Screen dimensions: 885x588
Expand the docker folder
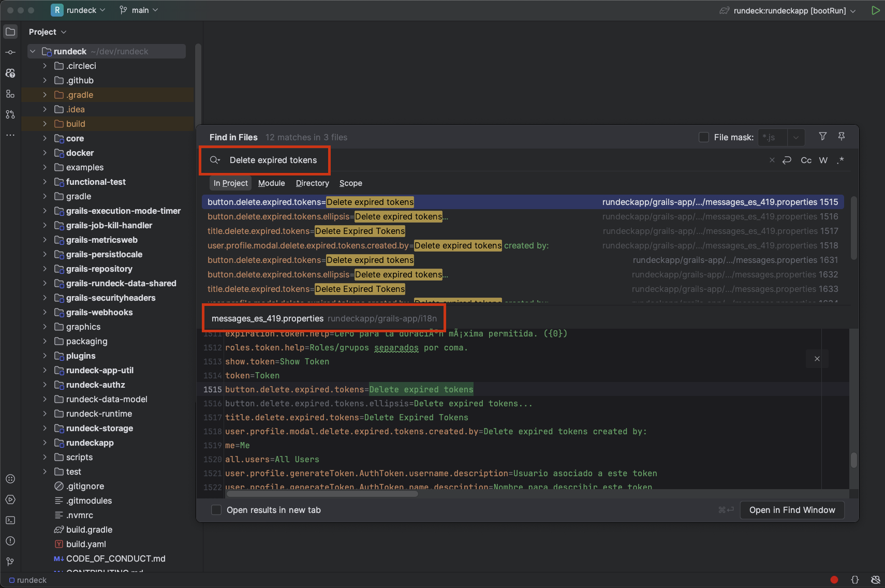[45, 153]
